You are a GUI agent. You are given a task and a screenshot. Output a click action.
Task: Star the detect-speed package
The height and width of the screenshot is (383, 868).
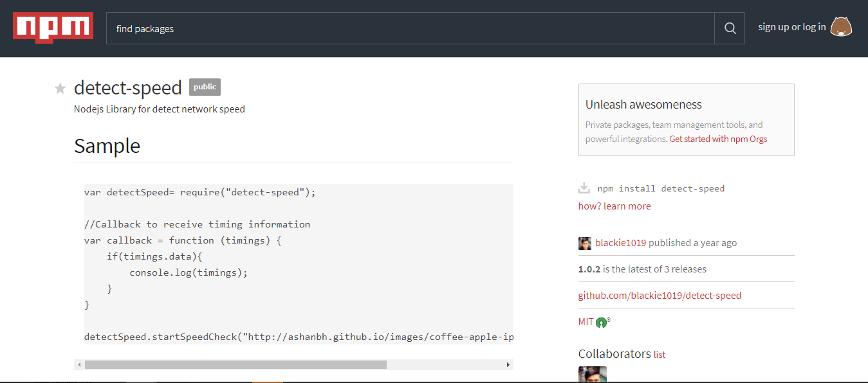coord(60,88)
